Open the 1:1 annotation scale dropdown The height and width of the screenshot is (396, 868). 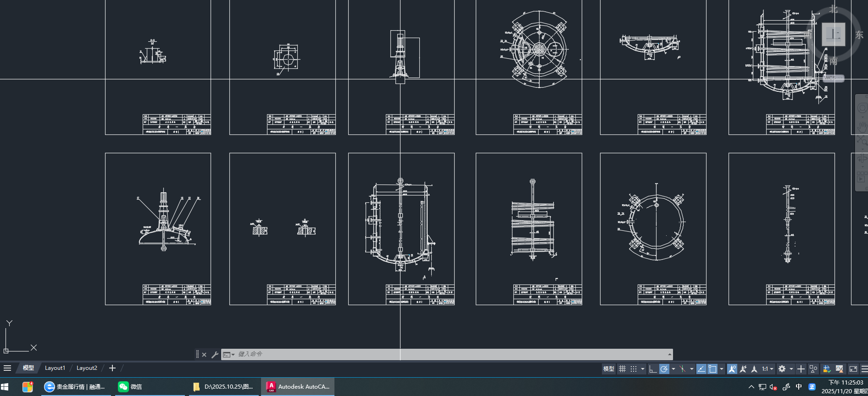768,369
